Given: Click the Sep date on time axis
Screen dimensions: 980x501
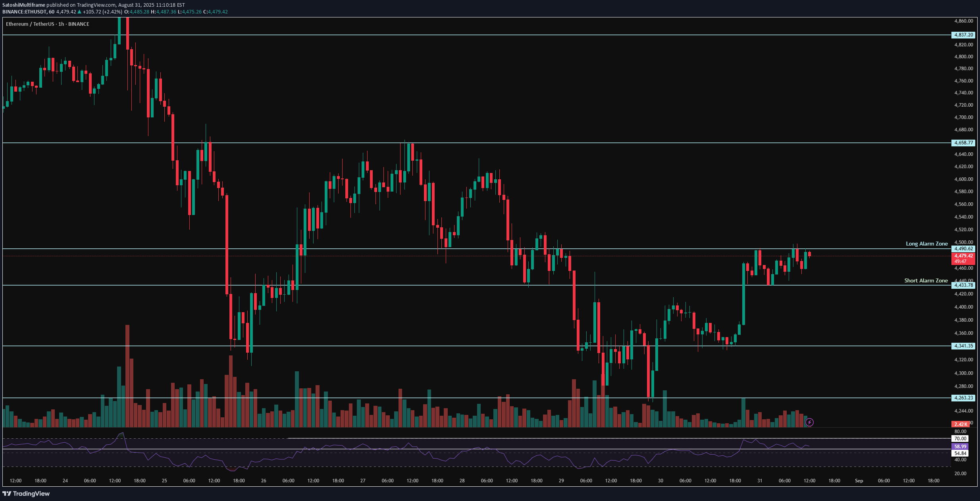Looking at the screenshot, I should click(859, 481).
